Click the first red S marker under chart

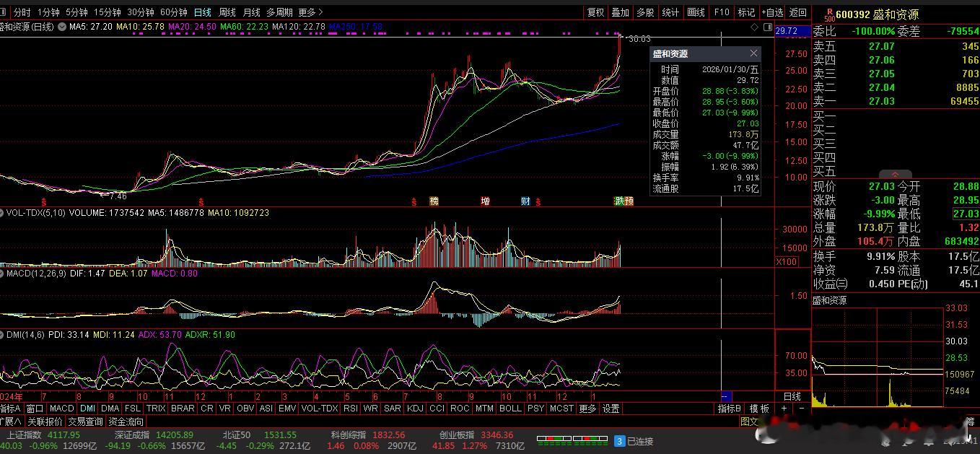coord(44,201)
